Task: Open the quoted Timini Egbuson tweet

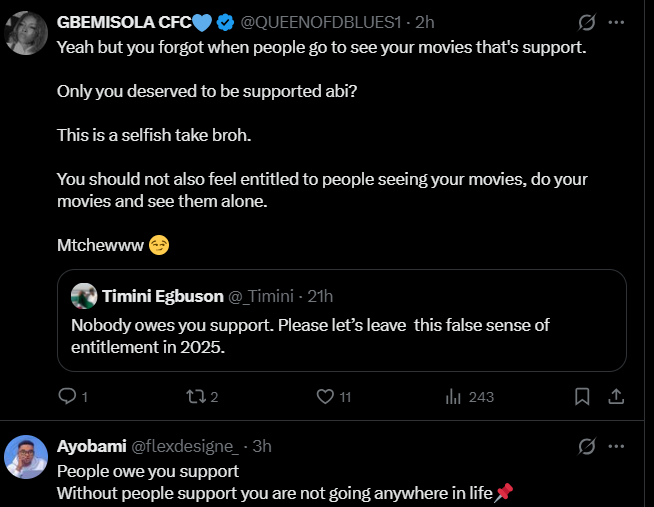Action: [341, 335]
